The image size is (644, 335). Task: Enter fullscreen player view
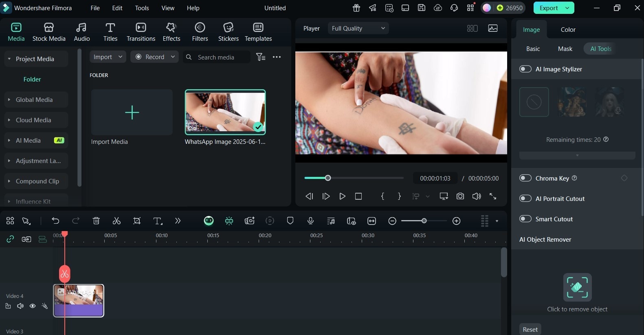[x=493, y=196]
